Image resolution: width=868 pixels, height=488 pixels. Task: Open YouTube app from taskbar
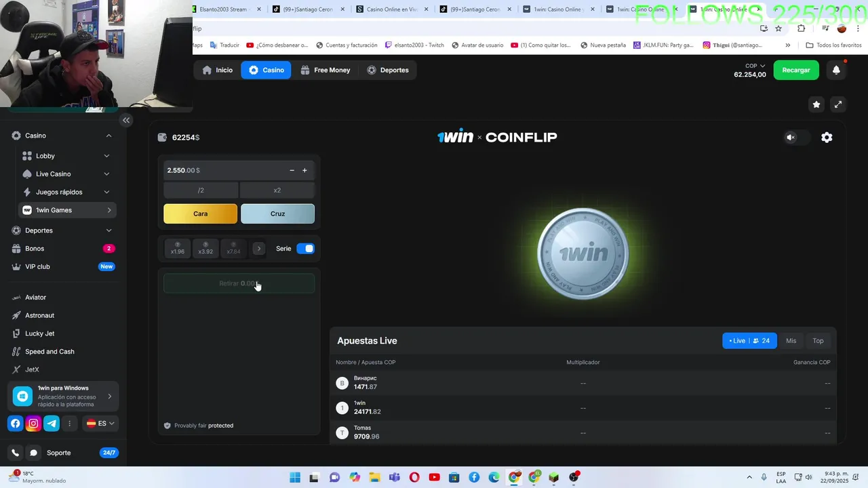coord(434,478)
